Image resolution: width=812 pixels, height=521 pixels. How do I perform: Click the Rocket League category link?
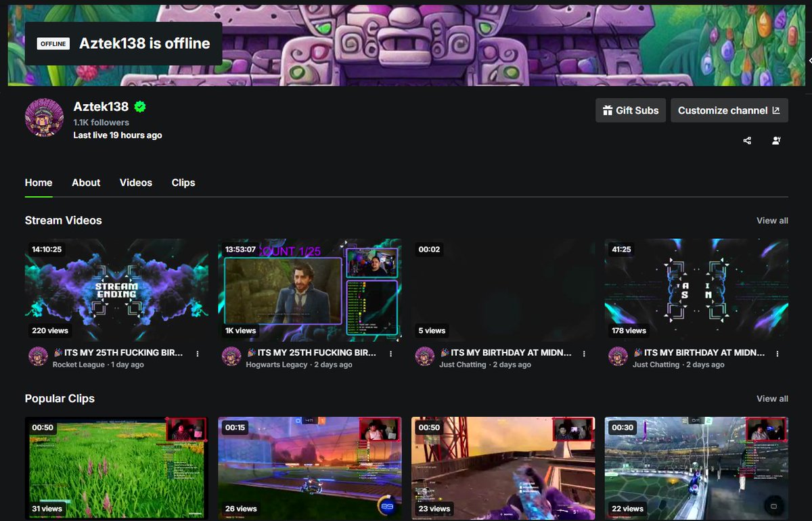tap(78, 365)
